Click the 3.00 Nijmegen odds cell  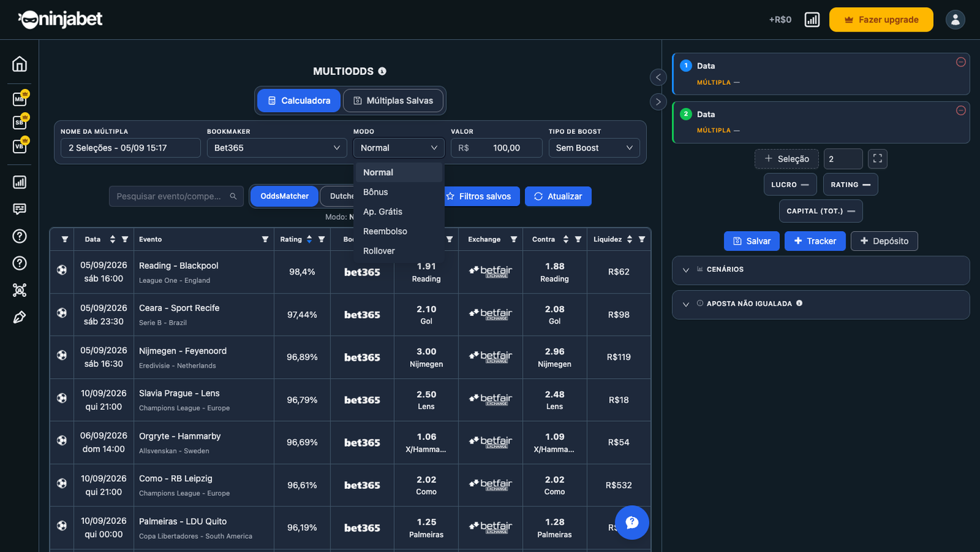click(x=426, y=357)
